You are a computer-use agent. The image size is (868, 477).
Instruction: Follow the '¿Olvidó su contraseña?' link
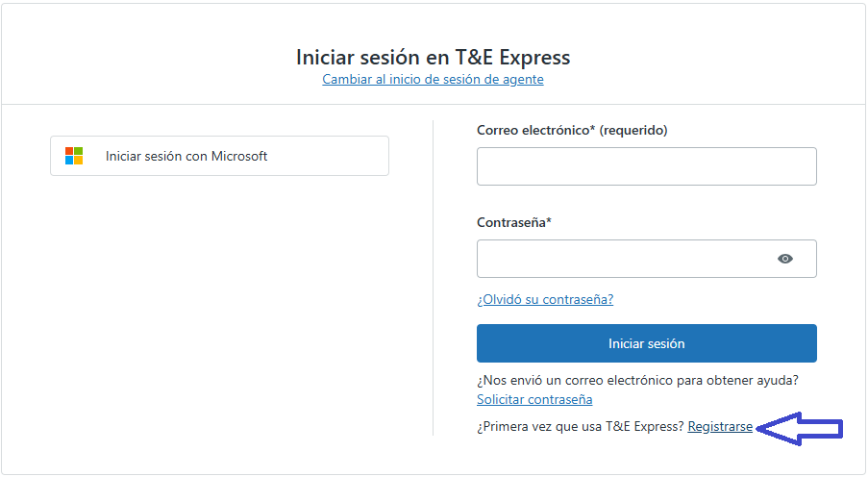(545, 299)
